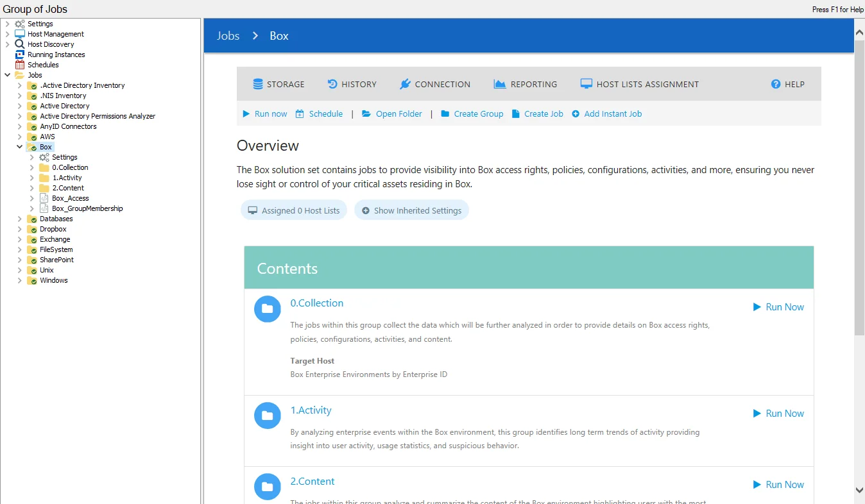Click the 1.Activity blue folder circle icon
865x504 pixels.
pyautogui.click(x=268, y=416)
